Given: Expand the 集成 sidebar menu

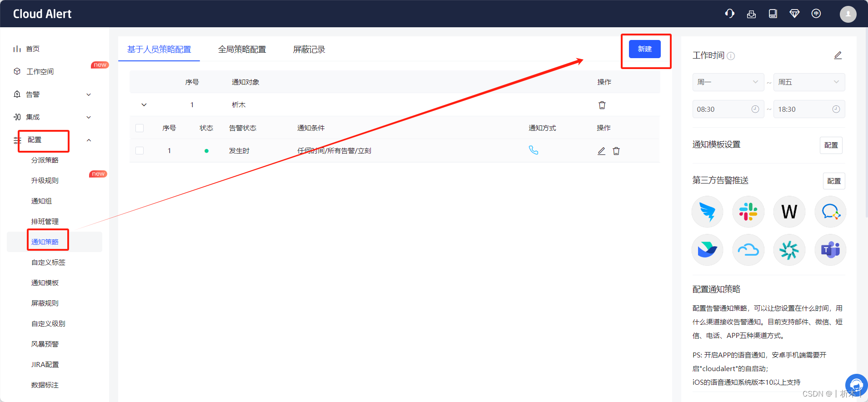Looking at the screenshot, I should [89, 117].
